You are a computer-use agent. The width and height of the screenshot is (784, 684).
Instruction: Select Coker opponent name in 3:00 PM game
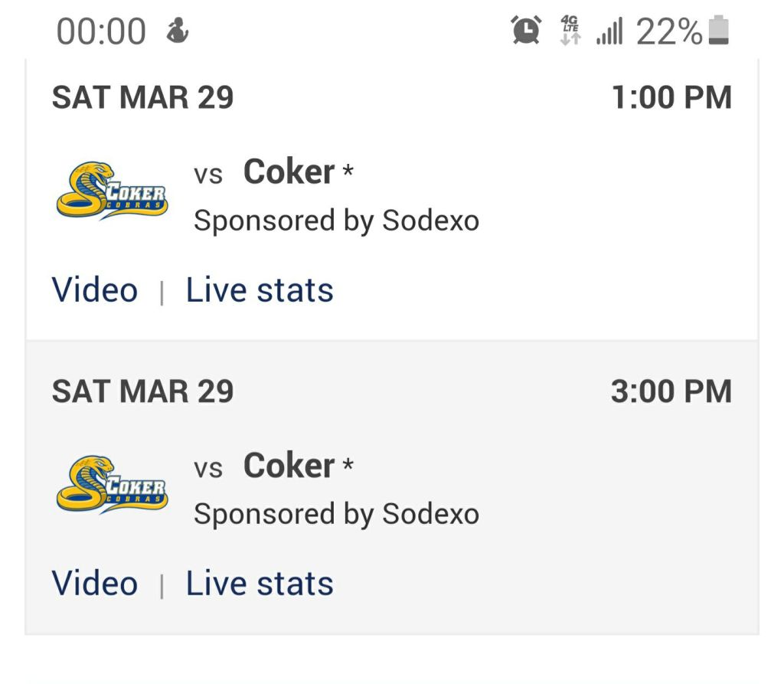coord(289,466)
